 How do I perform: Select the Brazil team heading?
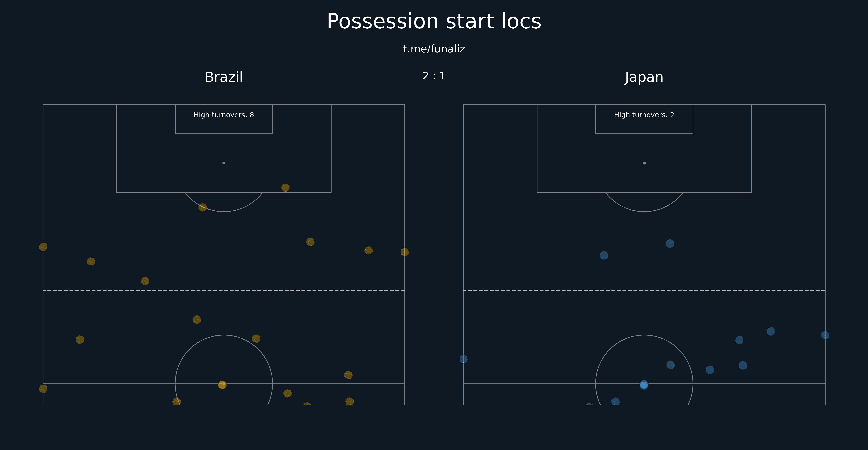point(224,77)
